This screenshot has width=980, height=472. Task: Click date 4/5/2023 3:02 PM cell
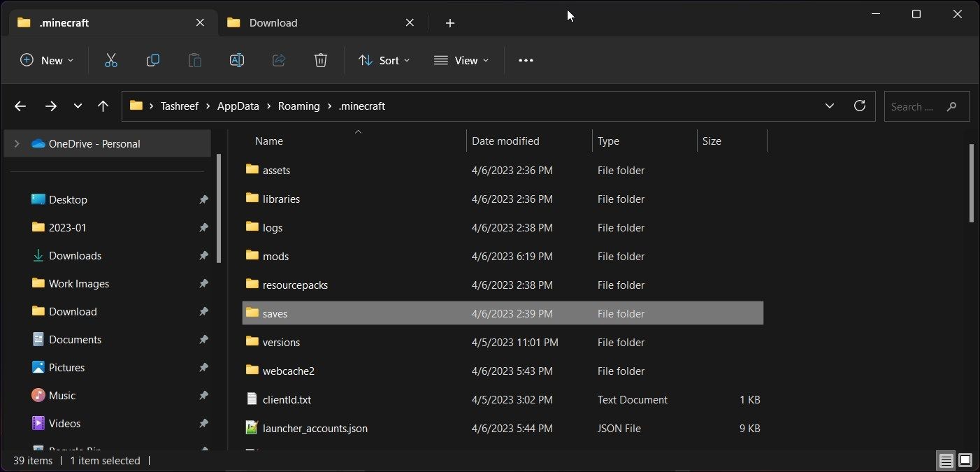[512, 400]
